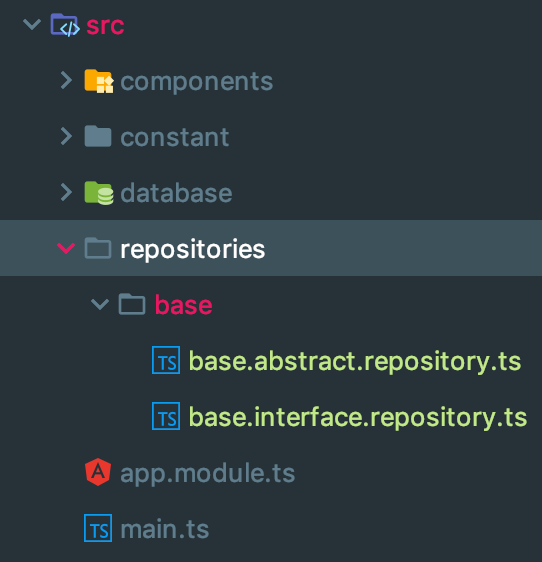Click the src source folder icon
This screenshot has width=542, height=562.
coord(65,25)
